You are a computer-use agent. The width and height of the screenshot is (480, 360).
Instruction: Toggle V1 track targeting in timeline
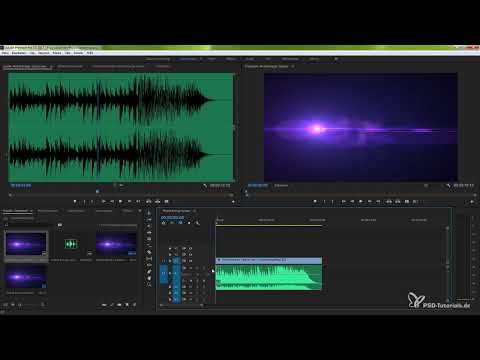(177, 261)
